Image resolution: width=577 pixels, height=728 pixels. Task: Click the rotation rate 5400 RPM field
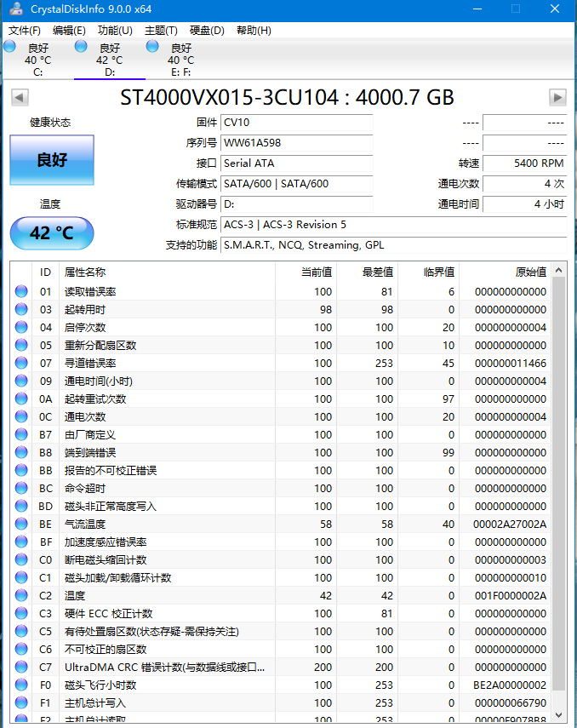pos(524,163)
